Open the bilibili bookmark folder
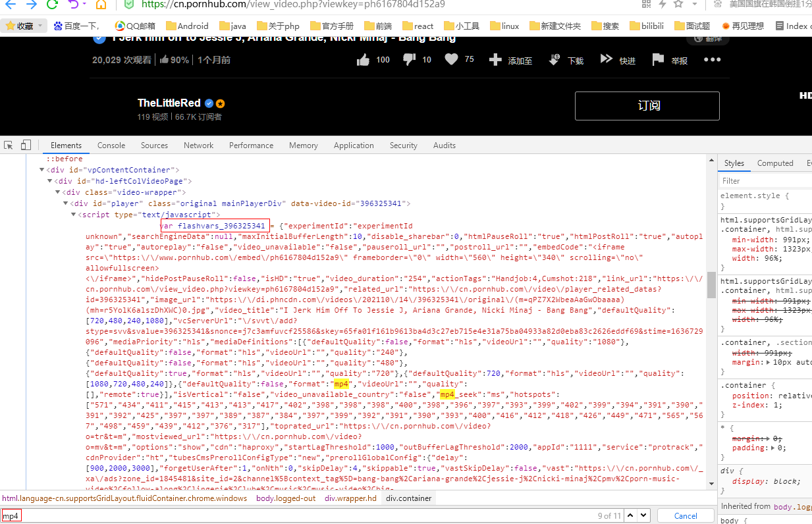This screenshot has width=812, height=524. pyautogui.click(x=640, y=26)
